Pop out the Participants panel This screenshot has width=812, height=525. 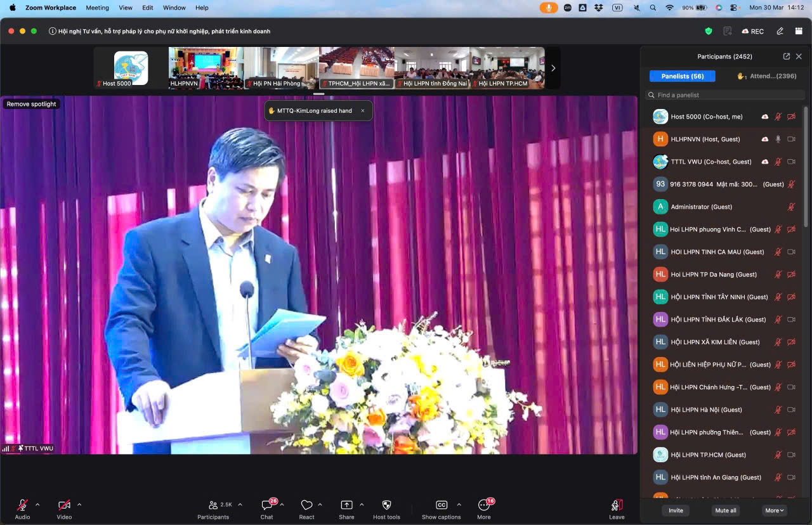point(787,56)
